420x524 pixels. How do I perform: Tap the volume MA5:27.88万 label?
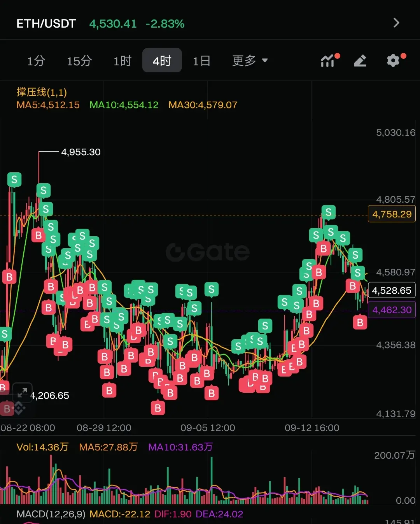tap(108, 447)
